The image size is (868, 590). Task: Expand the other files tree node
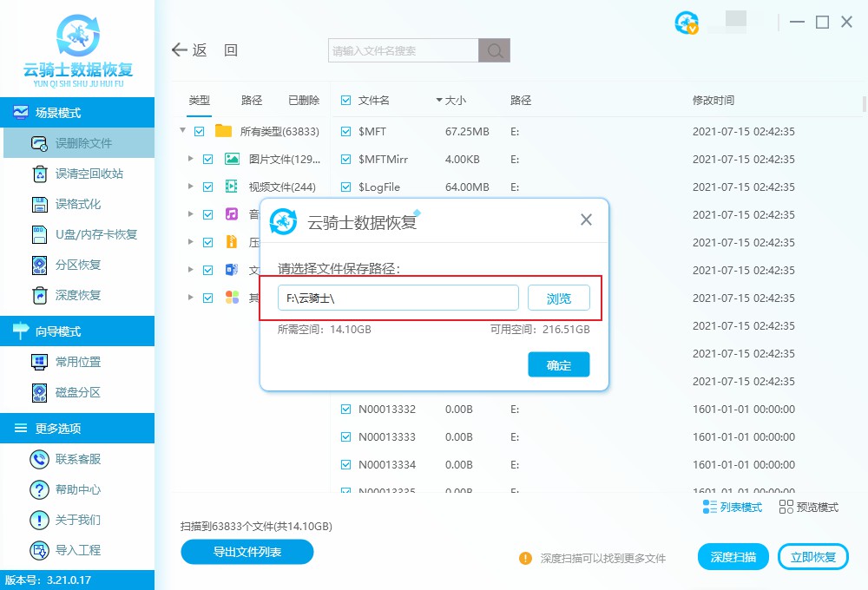click(x=190, y=297)
